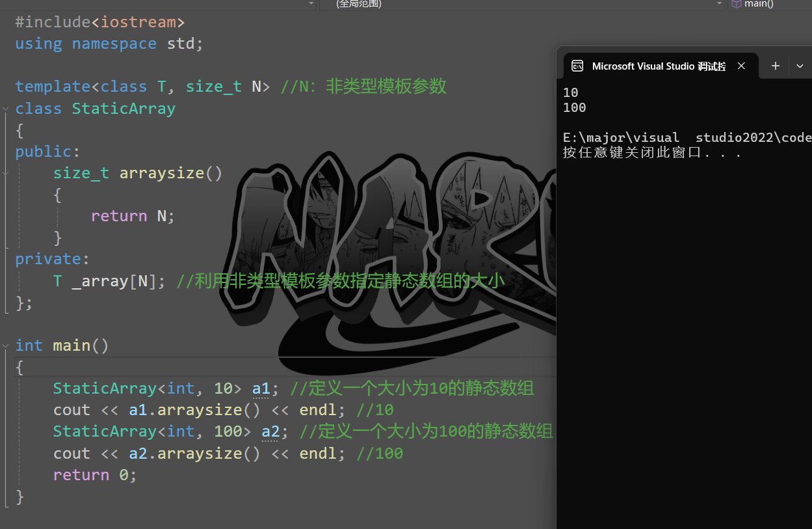The image size is (812, 529).
Task: Collapse the class StaticArray code block
Action: coord(5,109)
